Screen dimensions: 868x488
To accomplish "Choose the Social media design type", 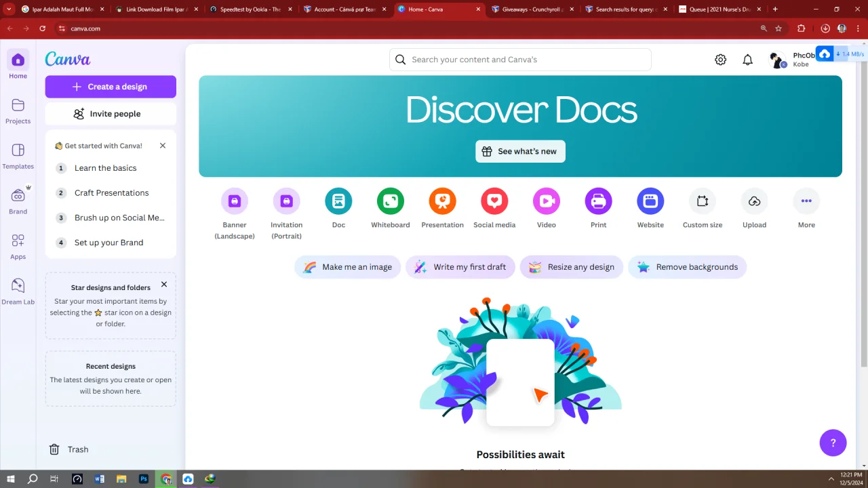I will (494, 201).
